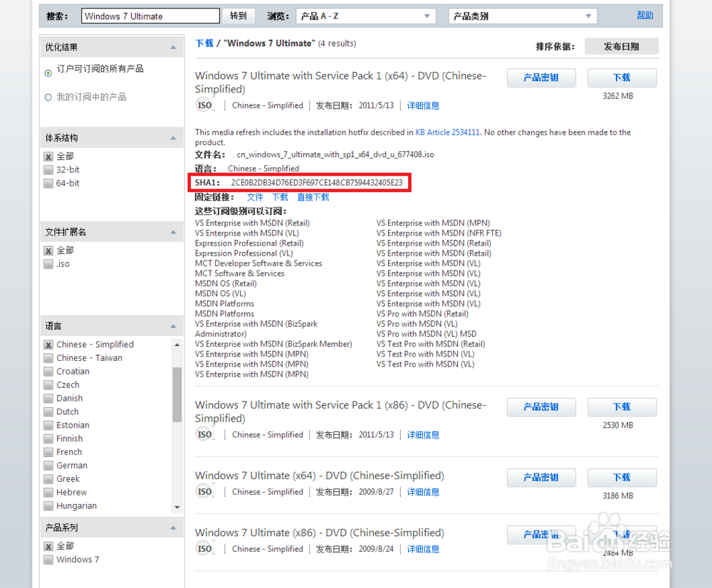Collapse the 文件扩展名 section arrow
This screenshot has width=712, height=588.
[173, 232]
